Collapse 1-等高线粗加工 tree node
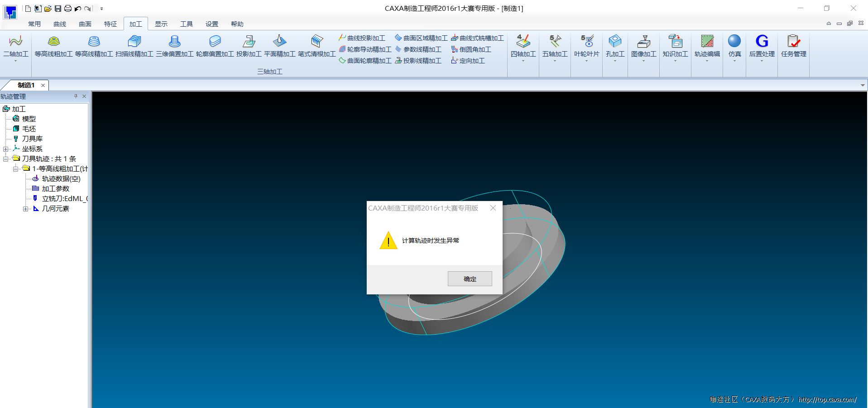Screen dimensions: 868x408 pyautogui.click(x=16, y=169)
